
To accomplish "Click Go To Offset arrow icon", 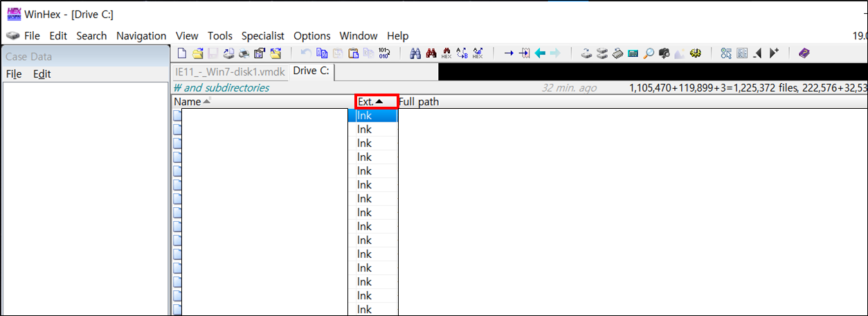I will (x=509, y=53).
